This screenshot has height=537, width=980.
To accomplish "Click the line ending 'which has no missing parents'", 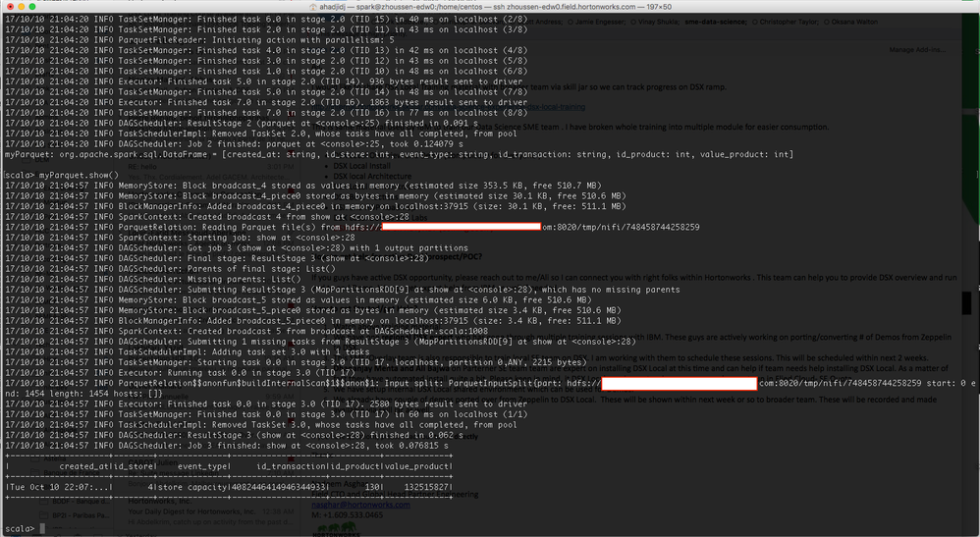I will (342, 290).
